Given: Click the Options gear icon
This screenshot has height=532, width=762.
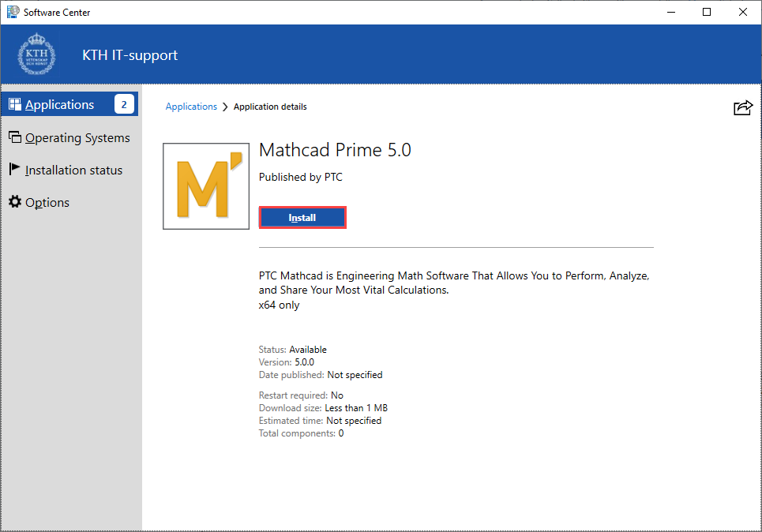Looking at the screenshot, I should click(15, 201).
